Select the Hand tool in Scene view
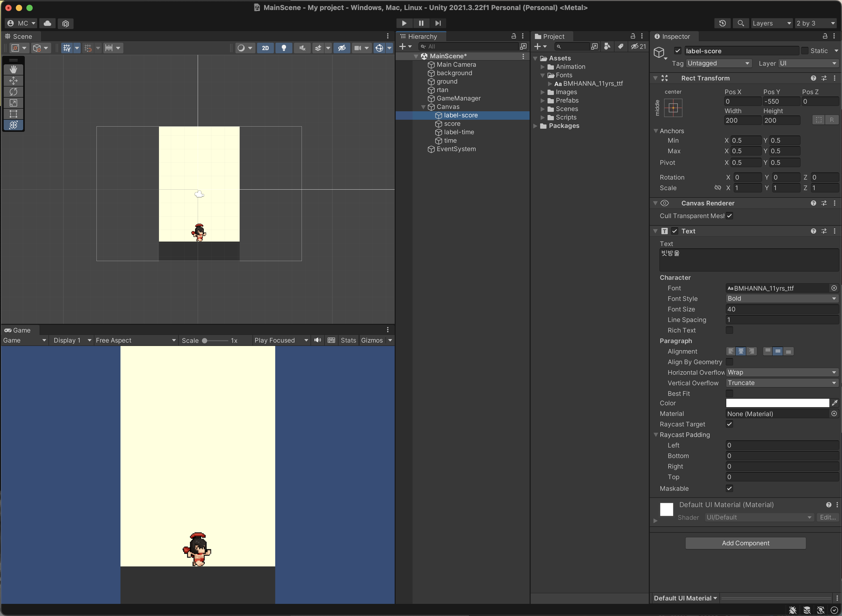 pos(13,69)
